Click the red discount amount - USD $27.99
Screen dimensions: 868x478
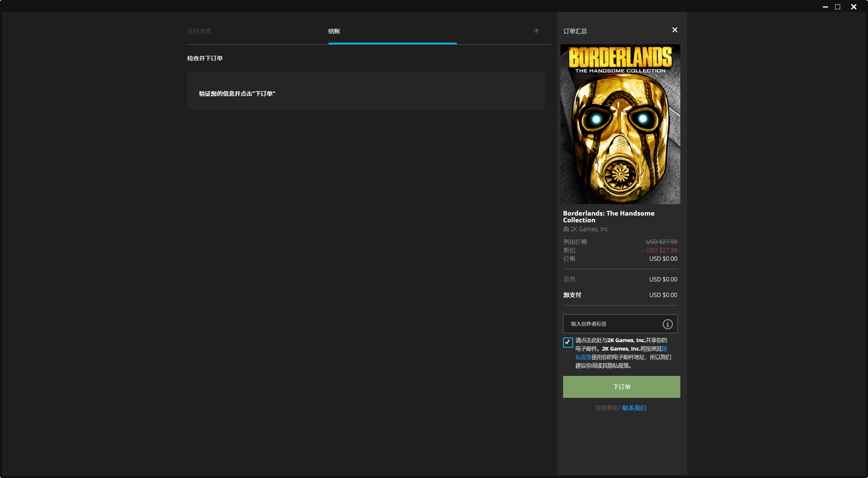(660, 250)
